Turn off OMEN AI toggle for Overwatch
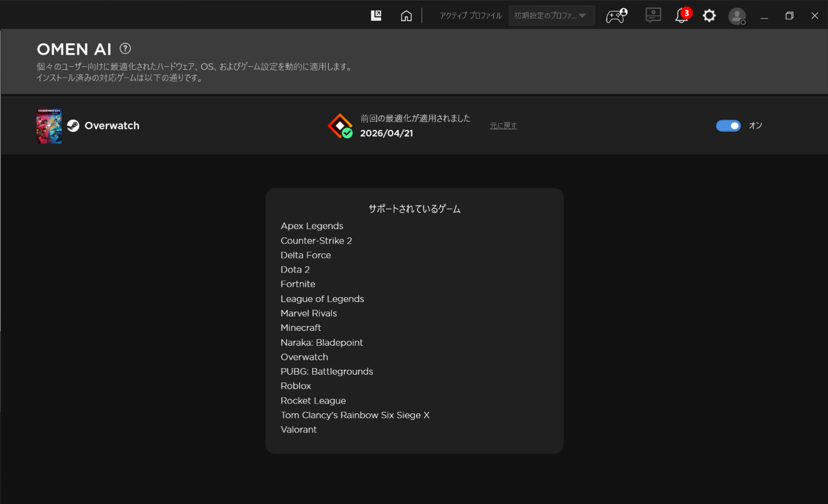This screenshot has height=504, width=828. (x=728, y=126)
